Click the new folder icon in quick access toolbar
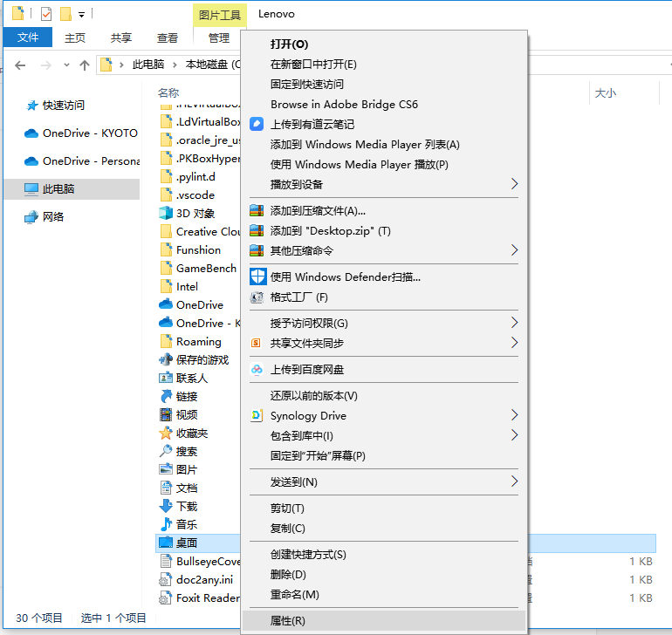Viewport: 672px width, 635px height. tap(65, 14)
